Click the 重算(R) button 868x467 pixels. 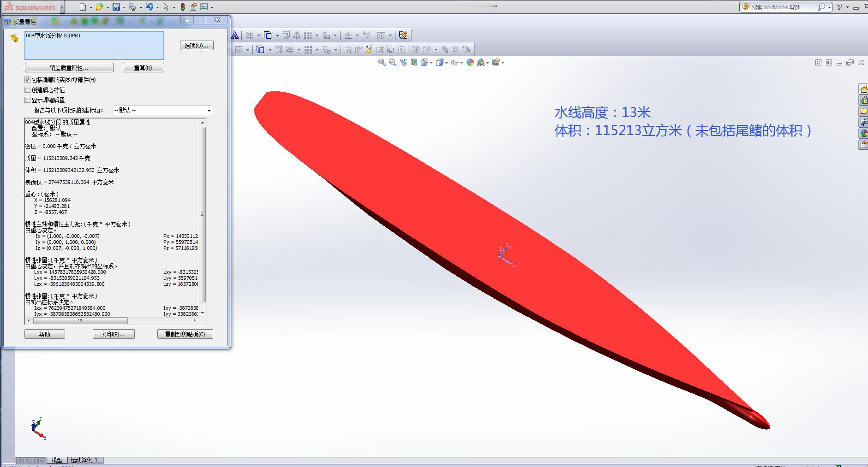click(x=143, y=68)
